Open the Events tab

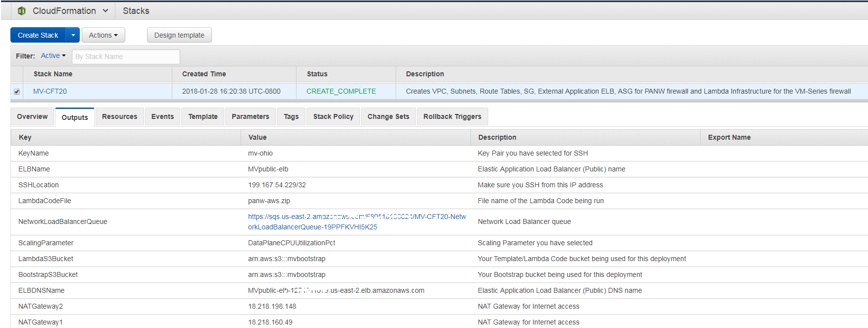point(162,116)
